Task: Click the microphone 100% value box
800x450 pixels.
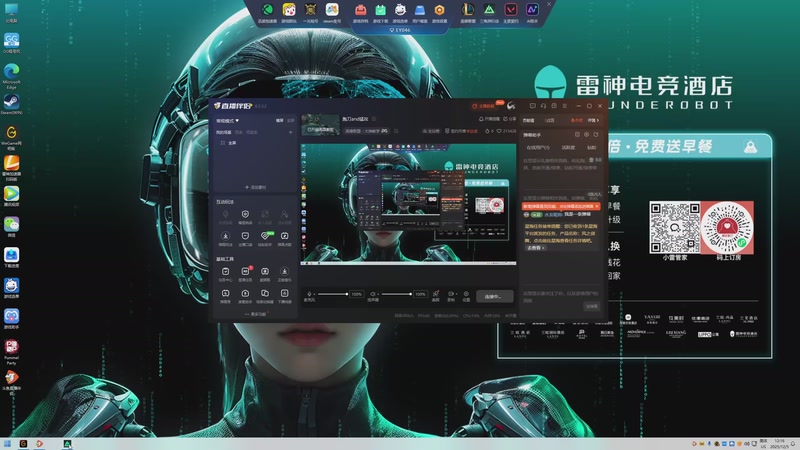Action: [357, 294]
